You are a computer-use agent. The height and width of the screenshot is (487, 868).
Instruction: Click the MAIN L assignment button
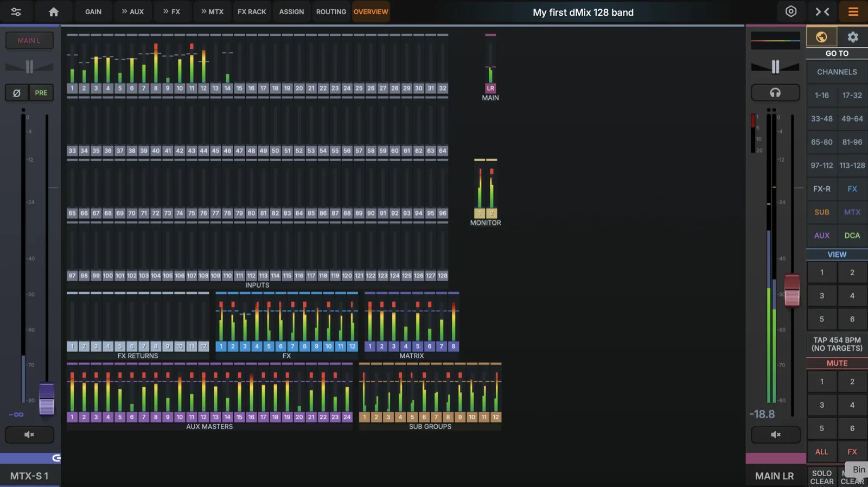pos(29,40)
